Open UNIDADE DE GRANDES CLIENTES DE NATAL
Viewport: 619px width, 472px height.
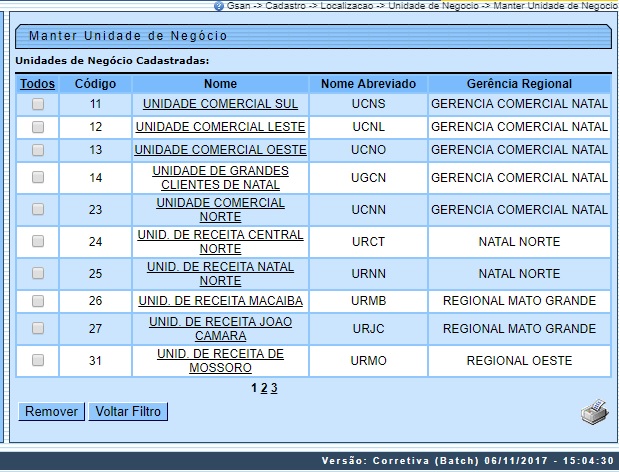(x=220, y=178)
